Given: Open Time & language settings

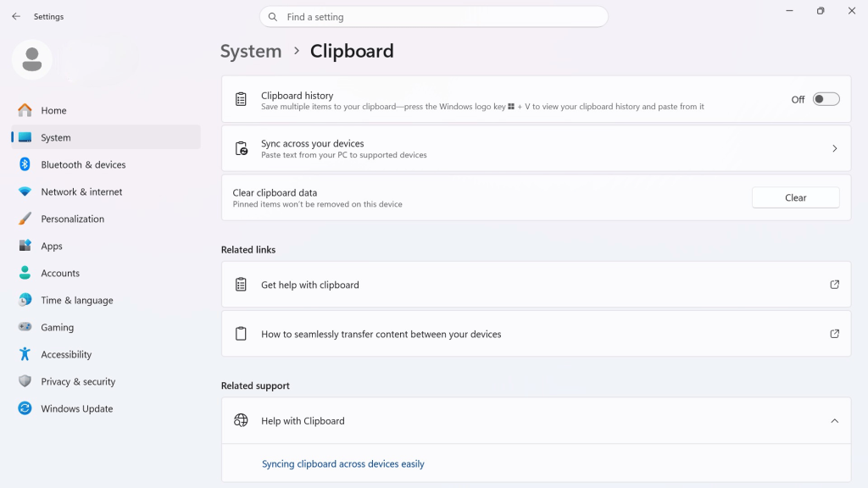Looking at the screenshot, I should (x=106, y=300).
